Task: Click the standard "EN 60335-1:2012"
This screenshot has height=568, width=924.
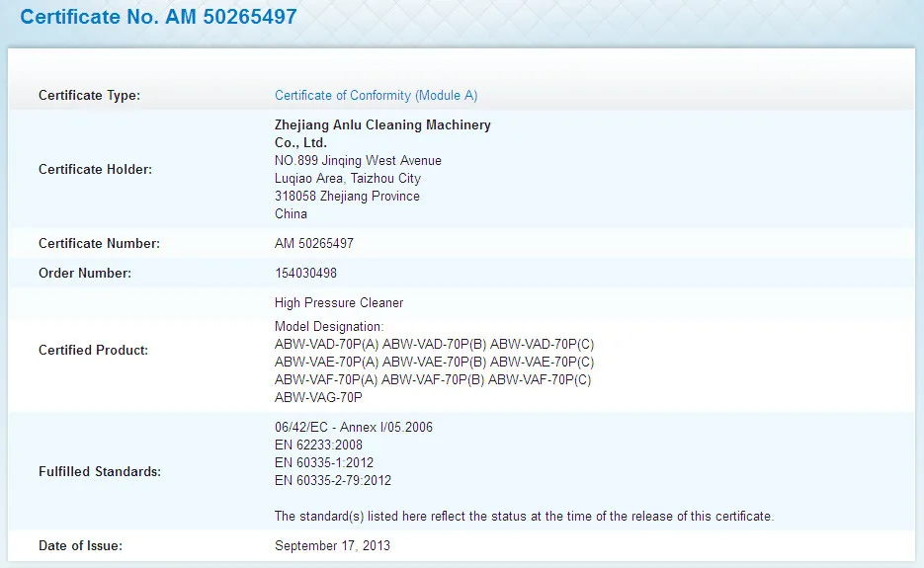Action: (324, 462)
